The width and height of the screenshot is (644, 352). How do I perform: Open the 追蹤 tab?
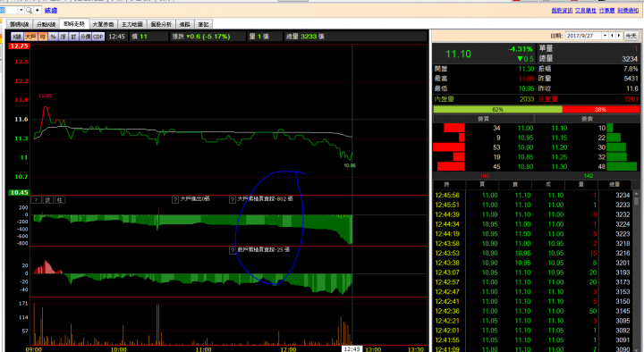(185, 25)
